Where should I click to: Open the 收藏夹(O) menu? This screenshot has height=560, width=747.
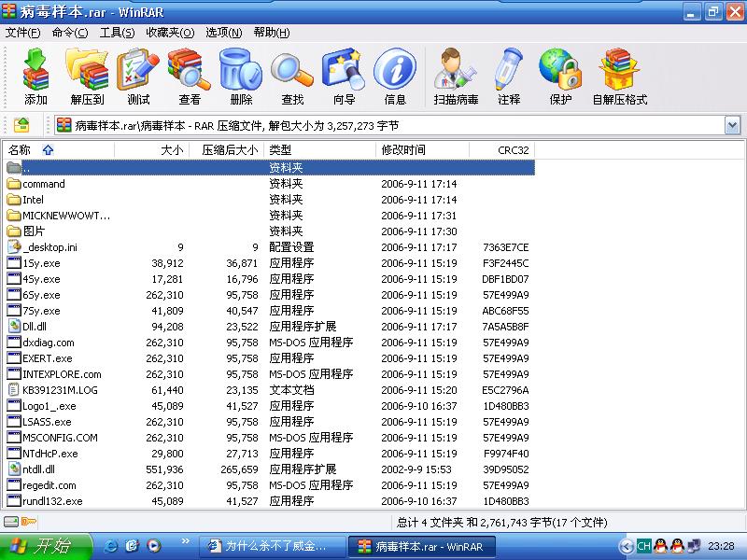170,33
